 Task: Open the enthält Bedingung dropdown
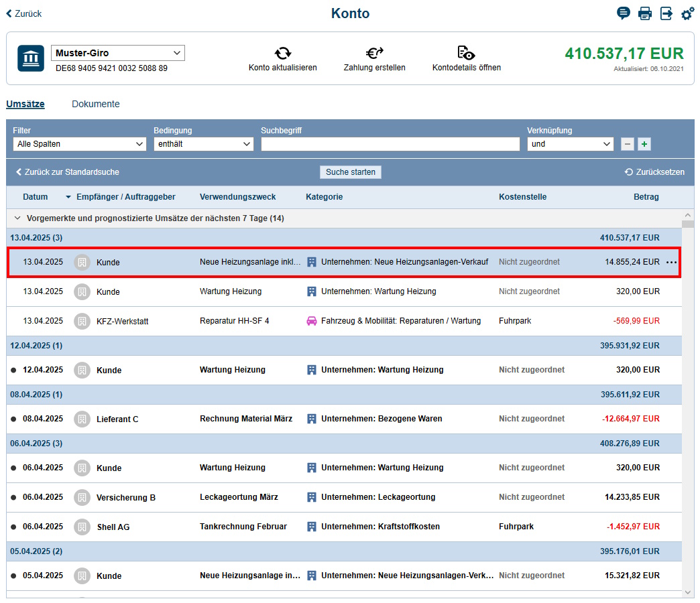click(204, 144)
